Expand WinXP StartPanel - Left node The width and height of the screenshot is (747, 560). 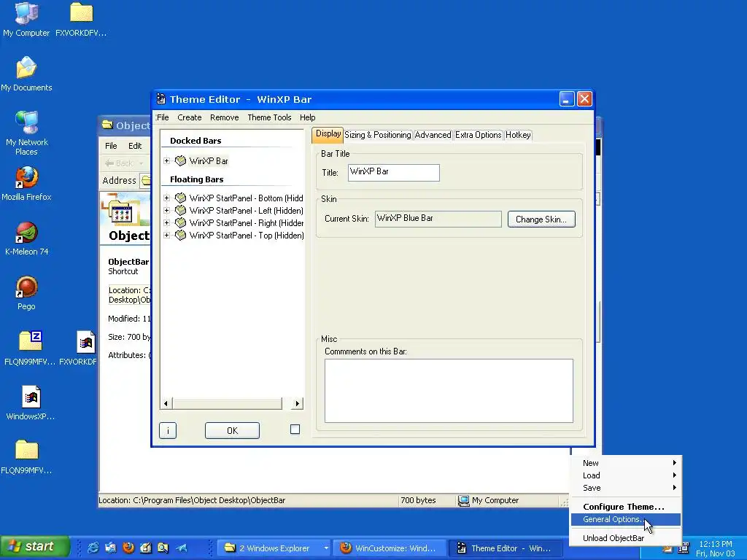click(167, 210)
